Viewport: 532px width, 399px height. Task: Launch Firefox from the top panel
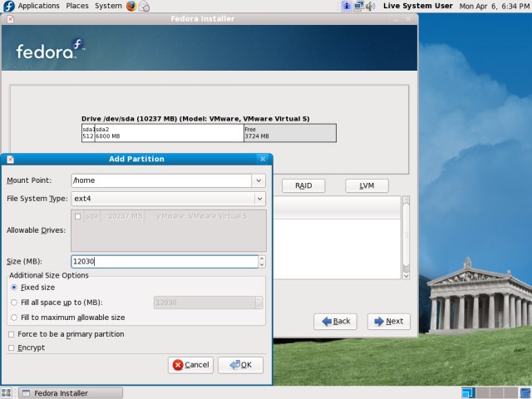131,6
